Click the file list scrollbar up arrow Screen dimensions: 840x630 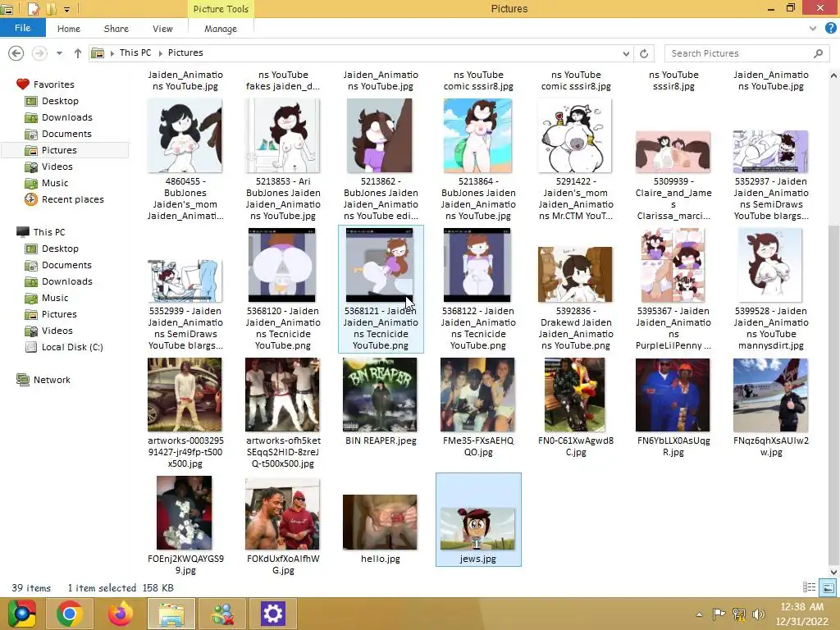833,75
